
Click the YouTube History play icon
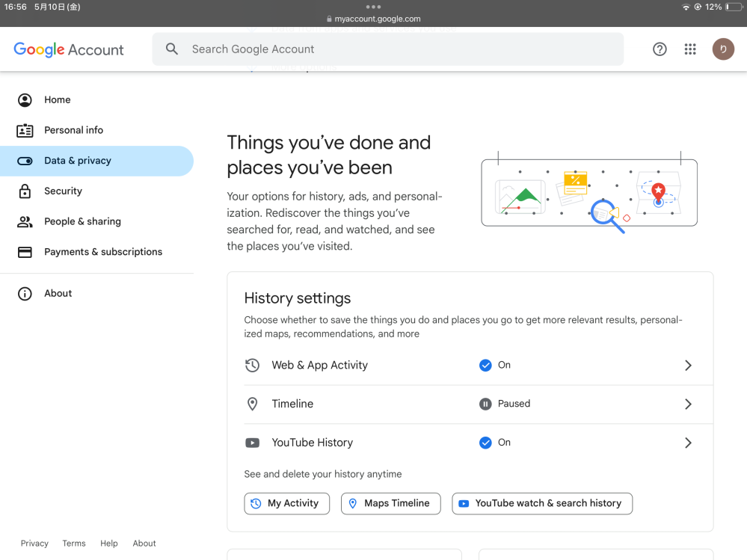click(252, 443)
